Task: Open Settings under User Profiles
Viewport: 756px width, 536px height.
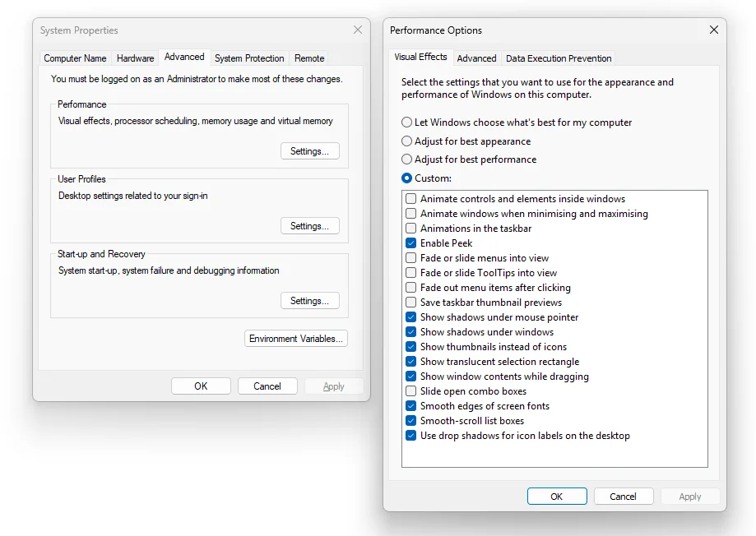Action: pos(310,225)
